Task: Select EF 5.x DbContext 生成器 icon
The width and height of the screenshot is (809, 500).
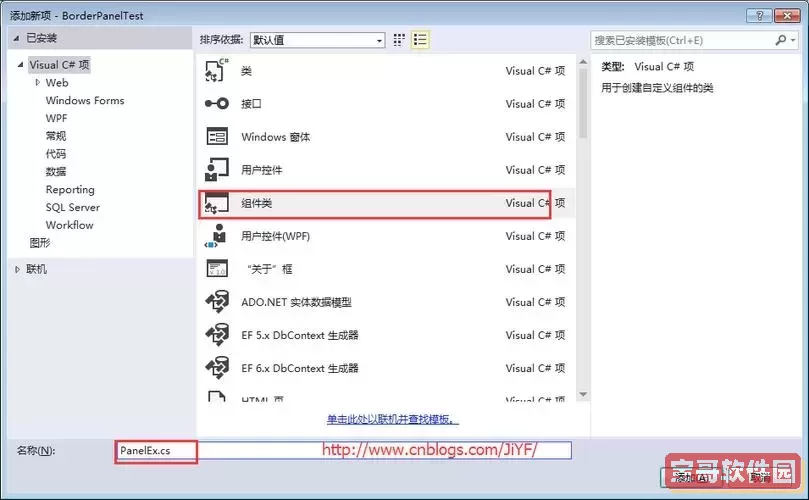Action: pyautogui.click(x=217, y=334)
